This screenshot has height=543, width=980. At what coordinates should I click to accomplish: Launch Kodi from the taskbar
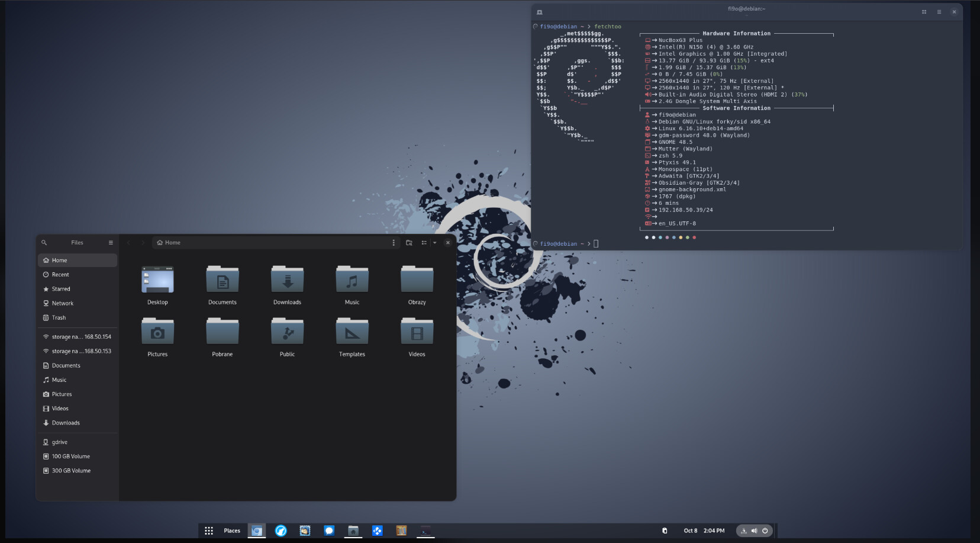tap(377, 531)
